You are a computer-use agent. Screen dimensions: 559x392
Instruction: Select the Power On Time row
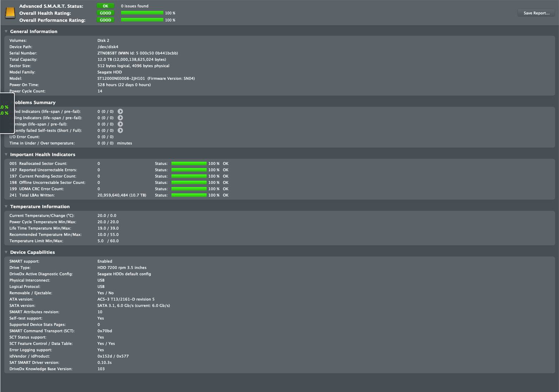[x=279, y=85]
